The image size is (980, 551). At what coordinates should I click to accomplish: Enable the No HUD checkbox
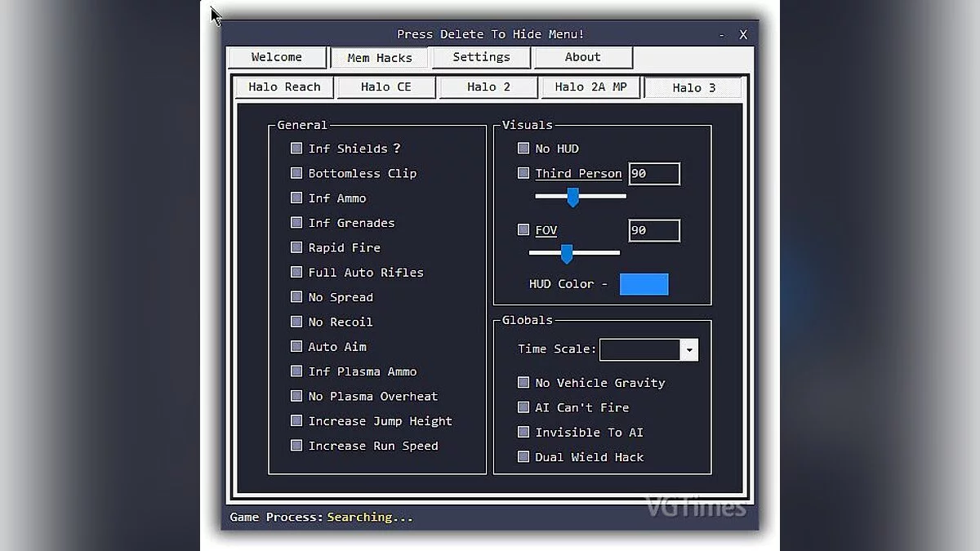click(523, 149)
